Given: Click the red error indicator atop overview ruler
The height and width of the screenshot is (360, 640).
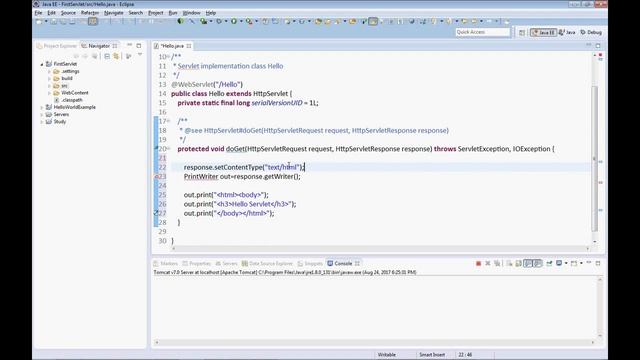Looking at the screenshot, I should point(600,55).
